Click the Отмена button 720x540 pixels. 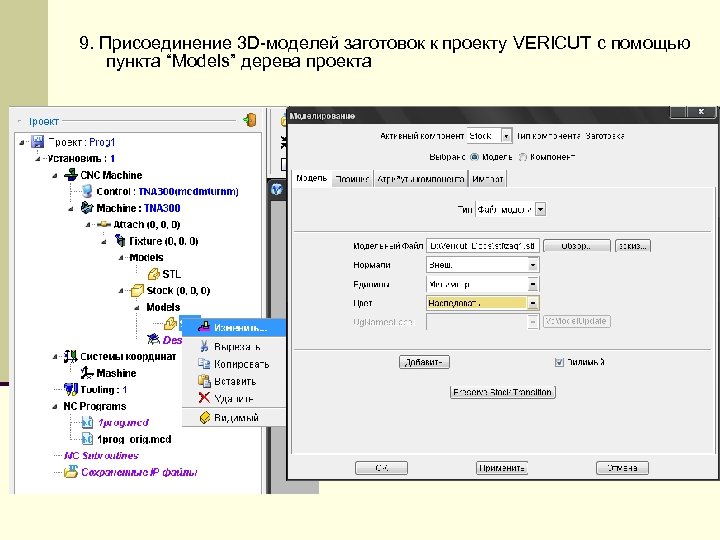point(622,468)
